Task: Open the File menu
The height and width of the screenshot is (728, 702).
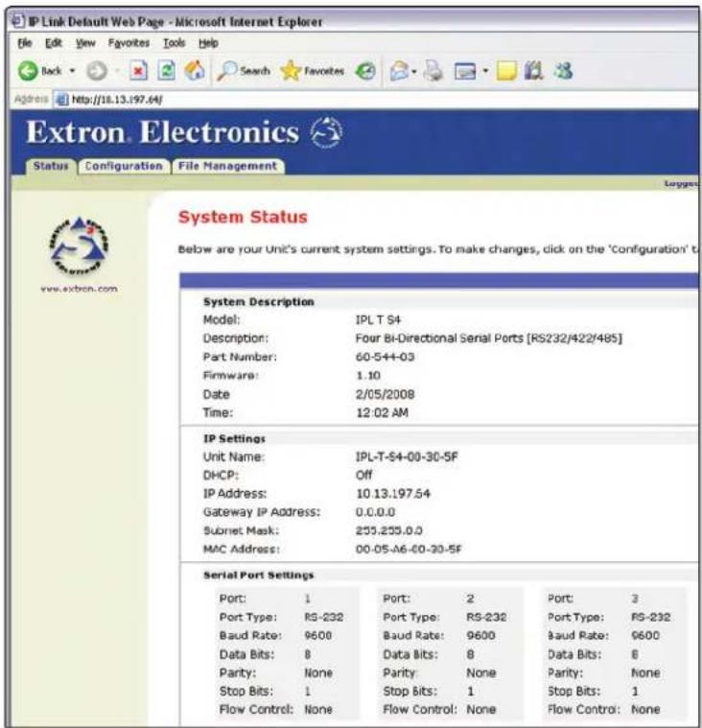Action: pyautogui.click(x=25, y=43)
